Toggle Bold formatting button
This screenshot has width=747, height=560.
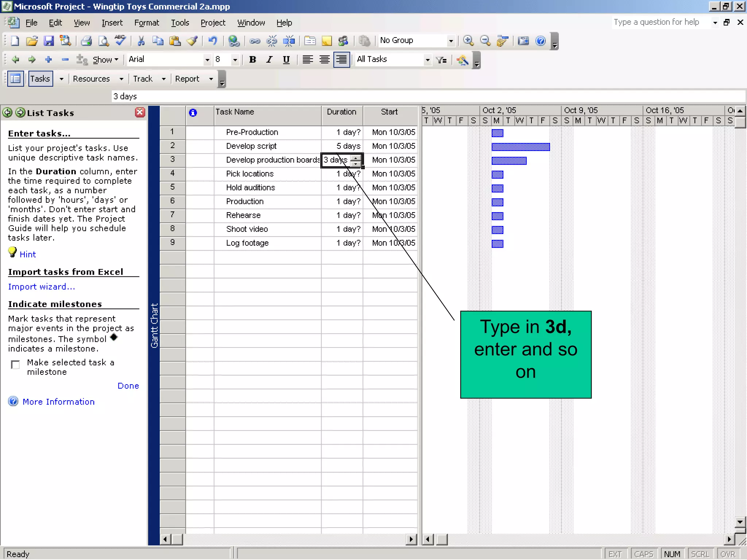click(252, 59)
